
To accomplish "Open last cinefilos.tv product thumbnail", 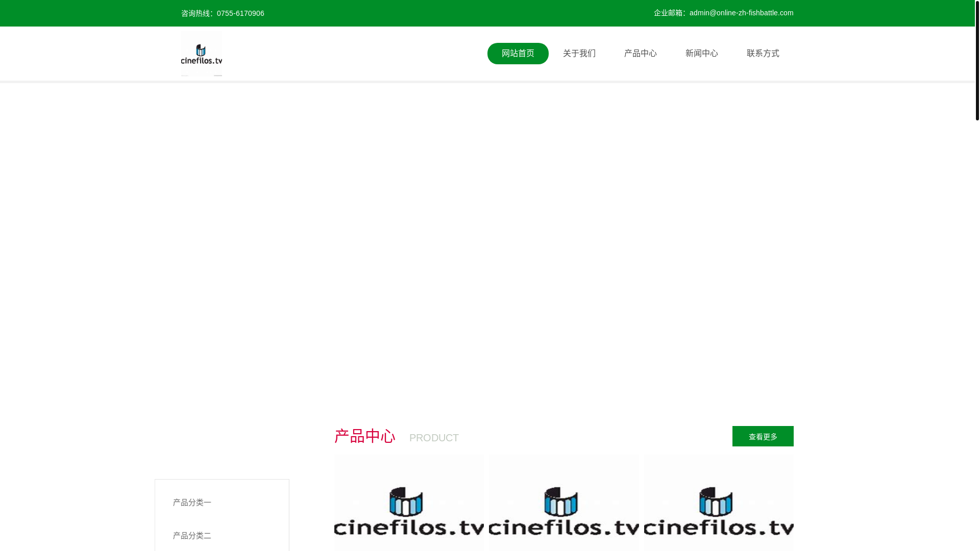I will coord(719,503).
